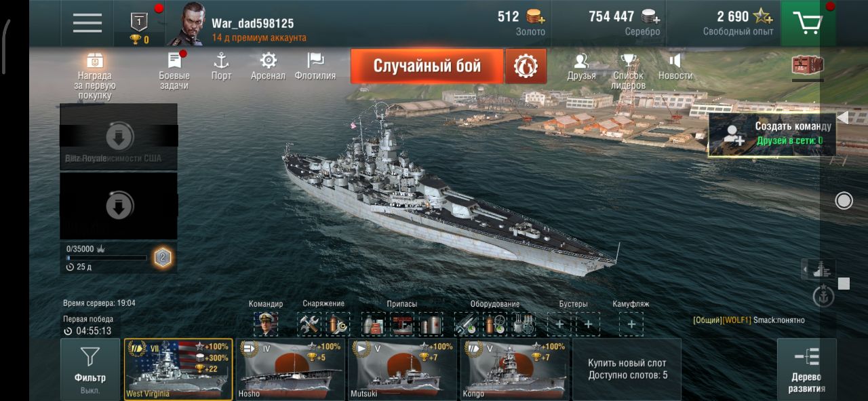Toggle the ship Фильтр button
Screen dimensions: 868x401
pyautogui.click(x=90, y=370)
